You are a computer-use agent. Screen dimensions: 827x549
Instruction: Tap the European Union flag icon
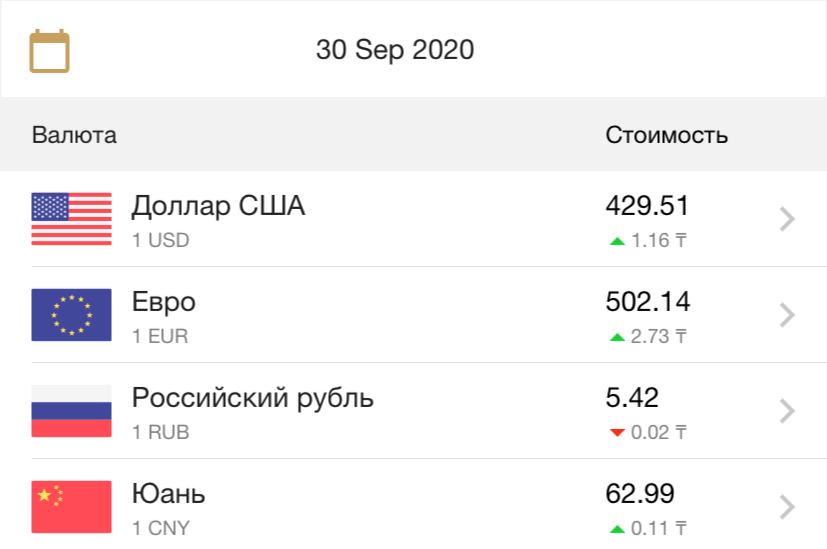pyautogui.click(x=71, y=315)
